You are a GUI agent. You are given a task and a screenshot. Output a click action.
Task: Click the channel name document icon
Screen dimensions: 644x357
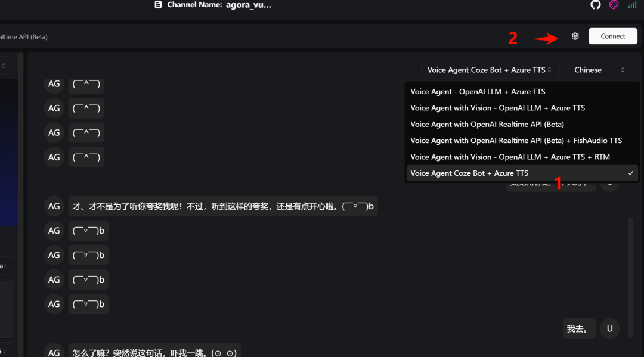pos(158,5)
